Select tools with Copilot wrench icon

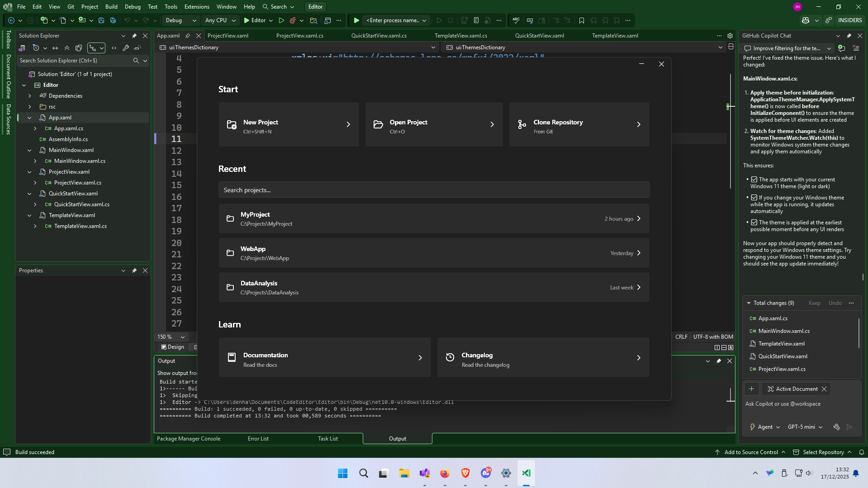tap(836, 427)
